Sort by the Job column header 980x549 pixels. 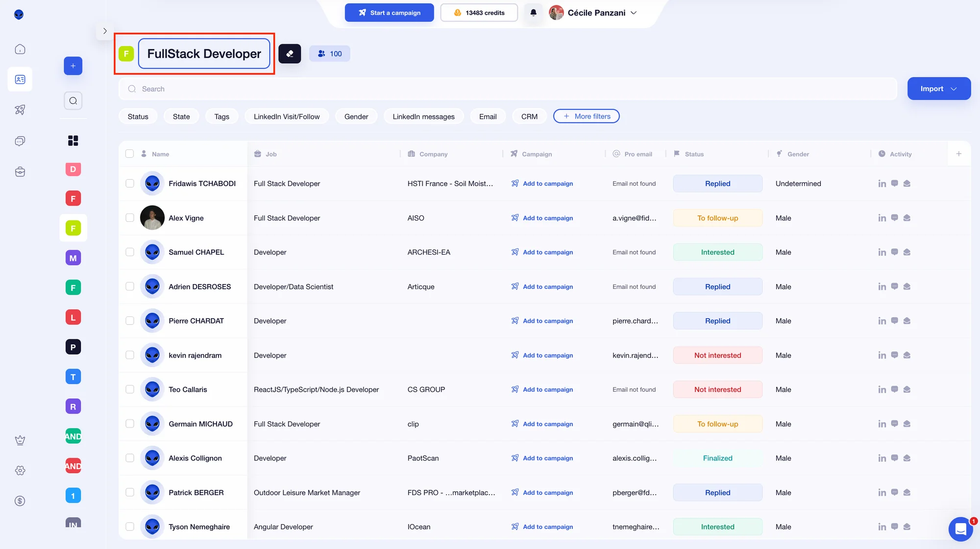coord(271,154)
